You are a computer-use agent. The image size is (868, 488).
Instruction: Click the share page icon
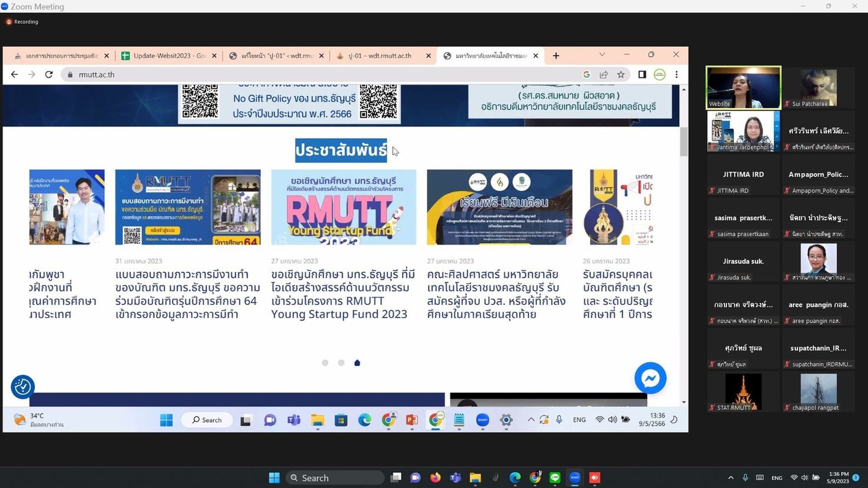click(x=603, y=75)
